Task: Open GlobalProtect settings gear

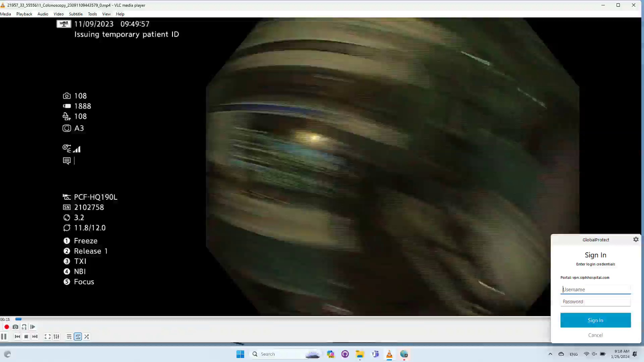Action: click(636, 239)
